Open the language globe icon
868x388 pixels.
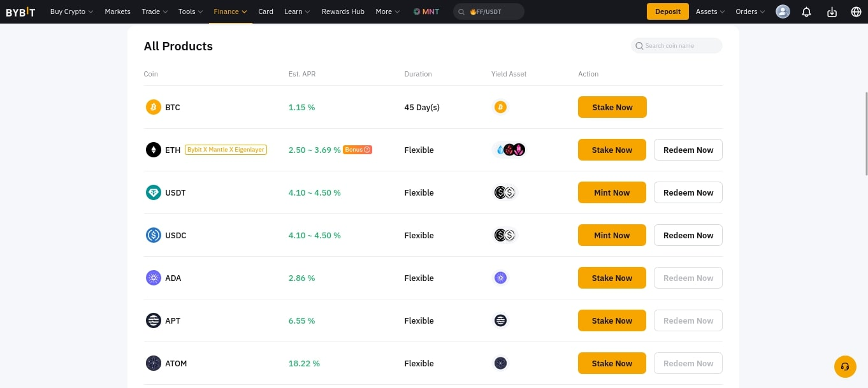point(856,11)
